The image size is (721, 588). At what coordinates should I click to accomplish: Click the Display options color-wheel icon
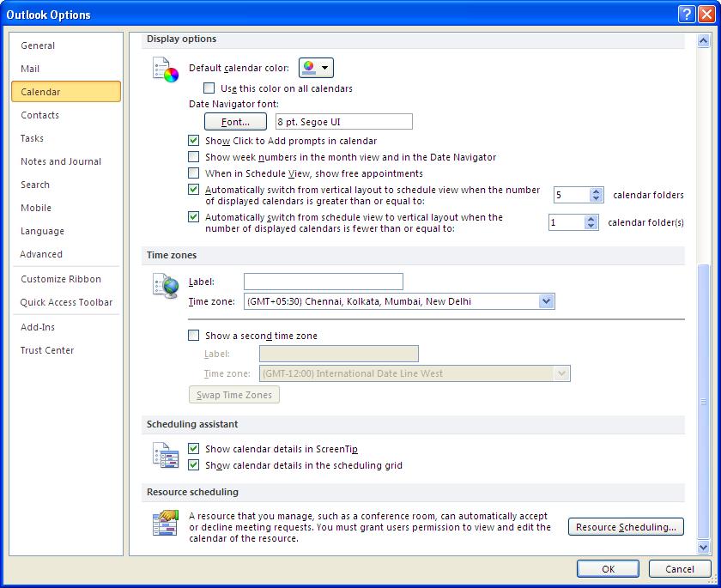click(165, 70)
